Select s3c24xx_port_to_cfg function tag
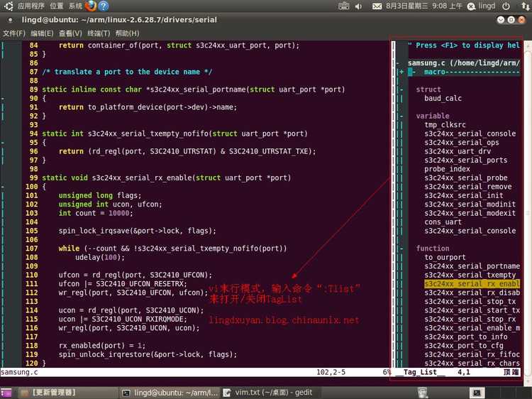The width and height of the screenshot is (532, 399). (464, 346)
